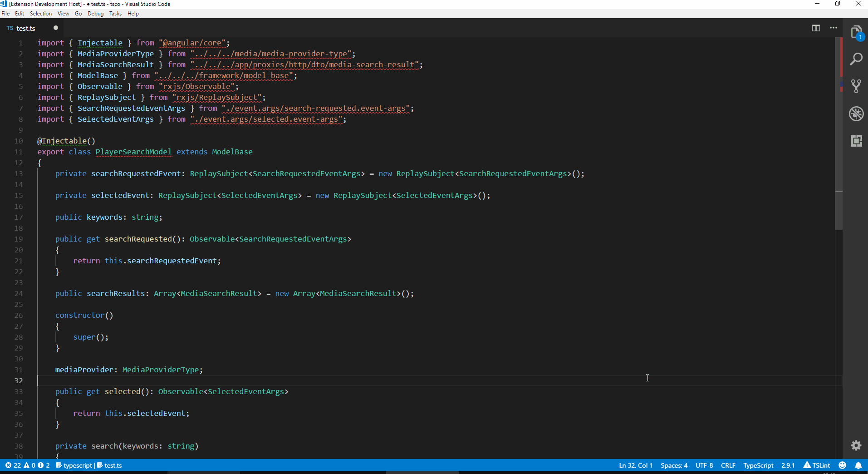868x474 pixels.
Task: Click Ln 32, Col 1 to go to line
Action: click(636, 465)
